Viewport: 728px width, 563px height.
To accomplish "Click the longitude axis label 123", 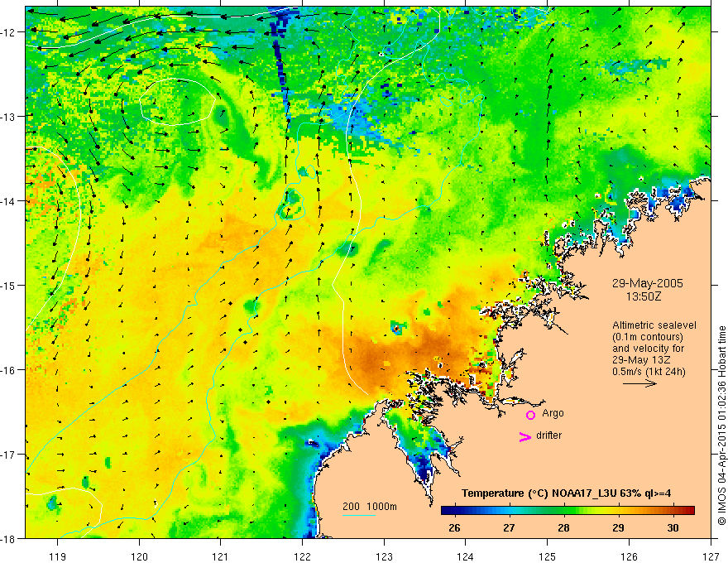I will 384,556.
